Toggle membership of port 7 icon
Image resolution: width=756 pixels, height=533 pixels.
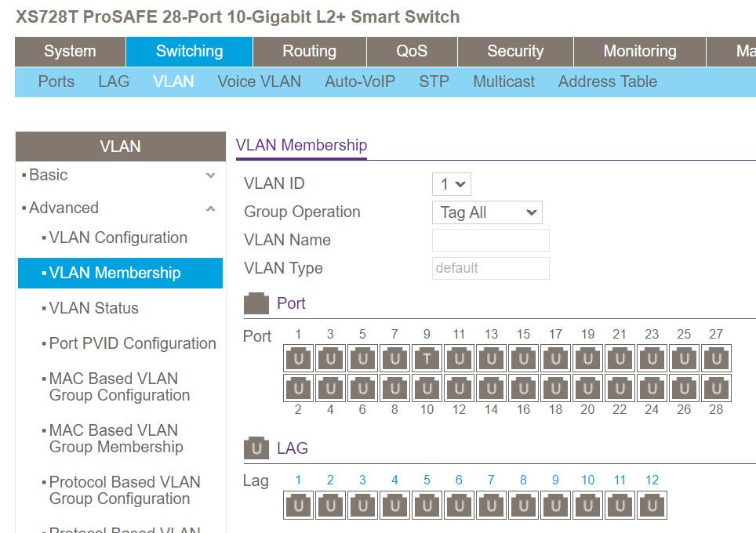[x=395, y=358]
